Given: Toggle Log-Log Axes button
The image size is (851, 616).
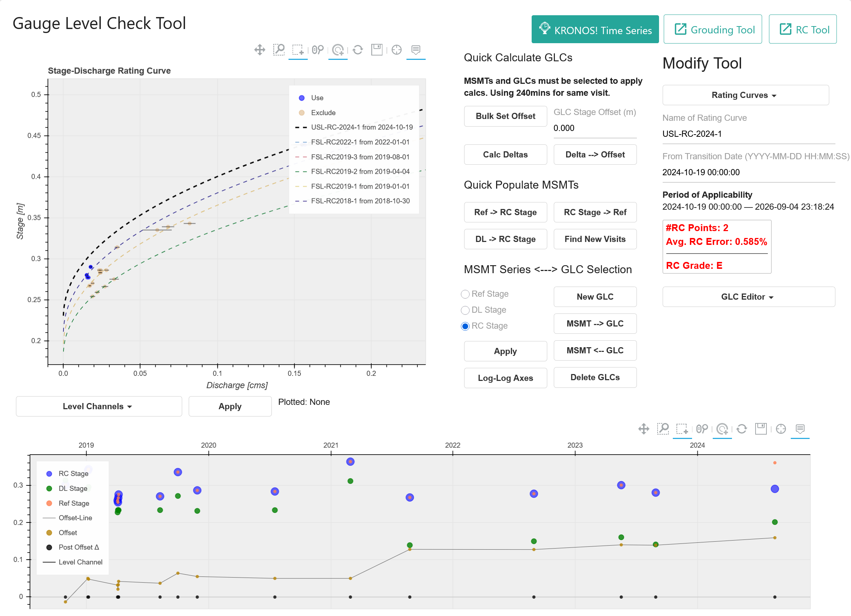Looking at the screenshot, I should [x=506, y=378].
